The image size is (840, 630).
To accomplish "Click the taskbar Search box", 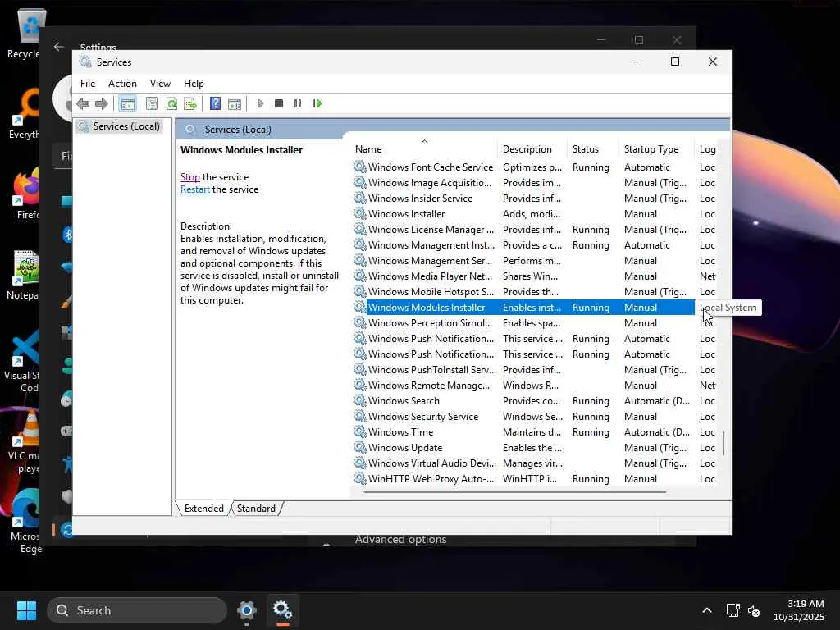I will pos(137,610).
